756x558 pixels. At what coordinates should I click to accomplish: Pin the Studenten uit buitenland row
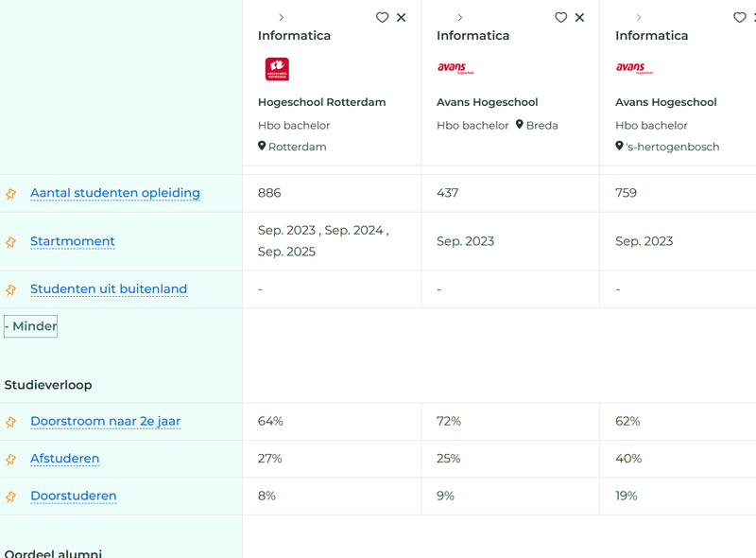click(x=11, y=290)
